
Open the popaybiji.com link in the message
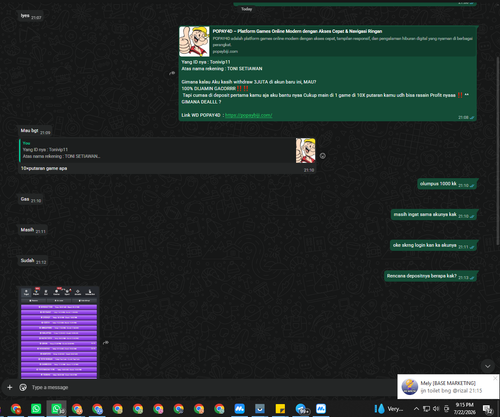pyautogui.click(x=249, y=115)
